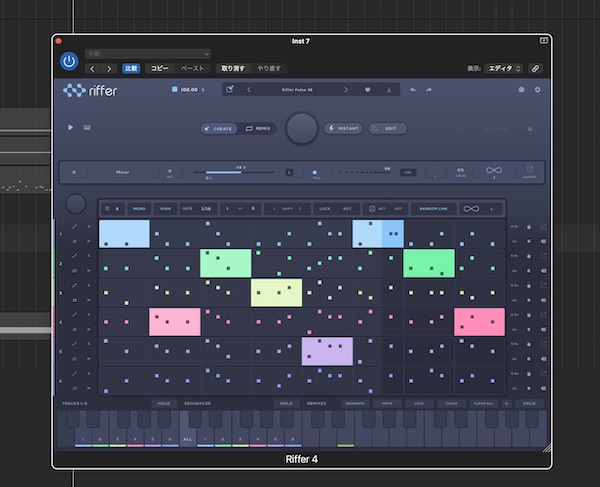The width and height of the screenshot is (600, 487).
Task: Open the Riffer settings gear
Action: click(x=538, y=90)
